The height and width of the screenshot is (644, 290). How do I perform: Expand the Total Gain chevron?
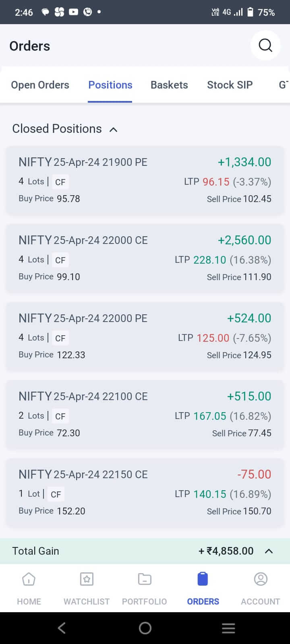click(x=269, y=551)
